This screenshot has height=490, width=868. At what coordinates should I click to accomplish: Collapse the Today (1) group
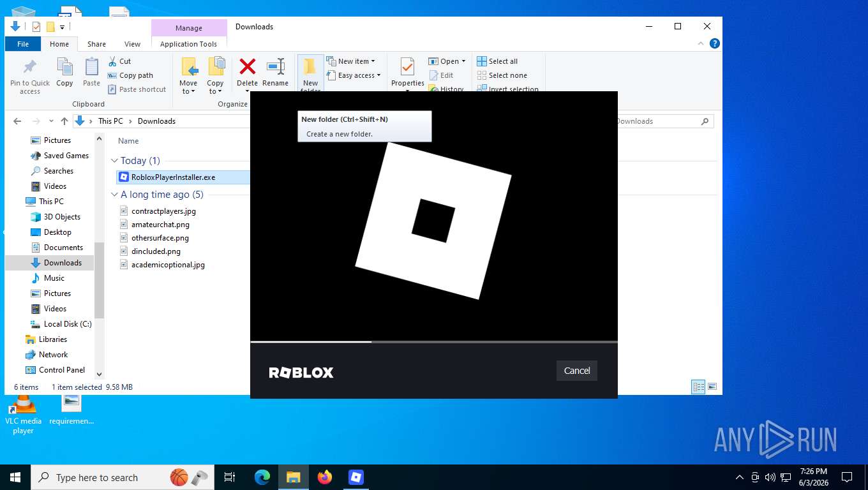tap(114, 161)
